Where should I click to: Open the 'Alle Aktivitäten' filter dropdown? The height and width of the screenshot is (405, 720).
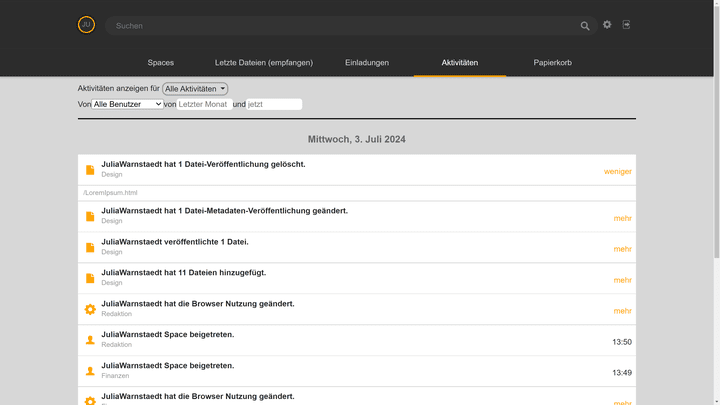[x=195, y=89]
